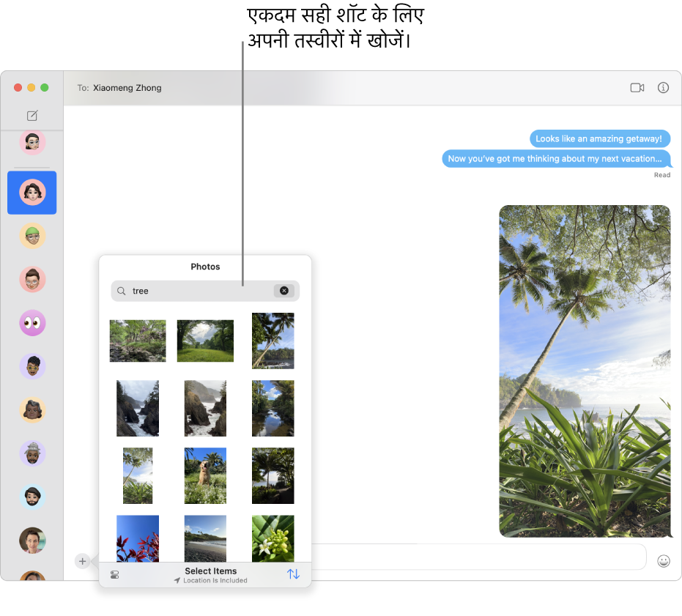Open conversation with eyes emoji avatar
This screenshot has height=616, width=682.
[32, 323]
